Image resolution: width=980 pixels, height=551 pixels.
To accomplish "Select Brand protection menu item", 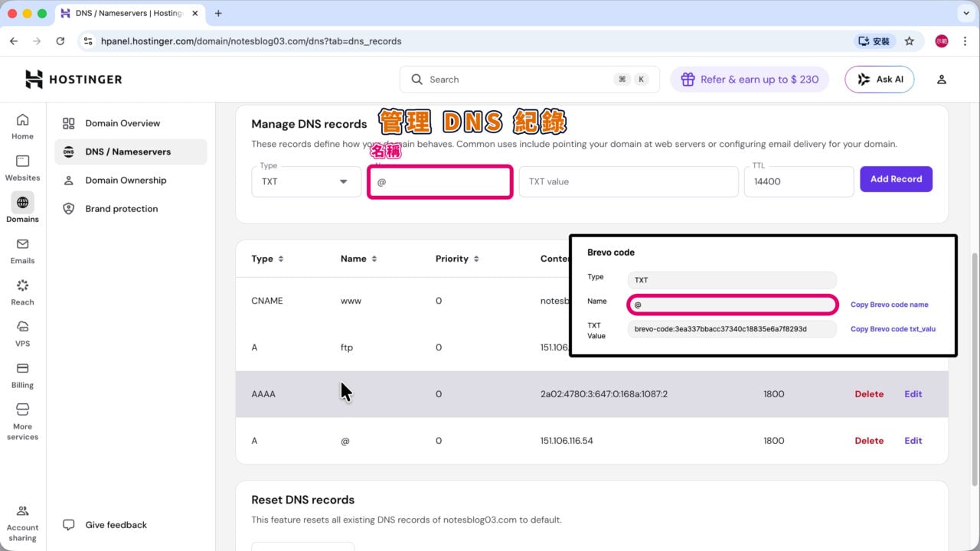I will tap(131, 209).
